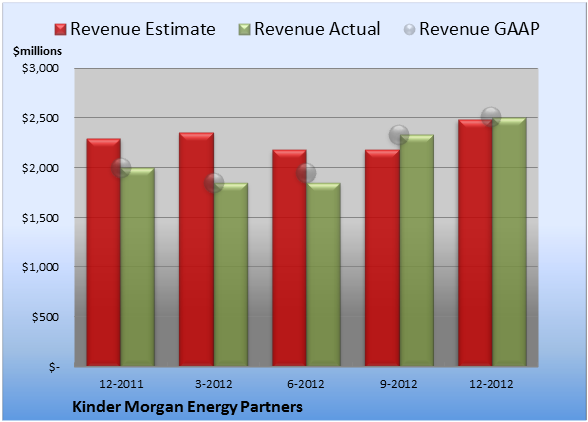The width and height of the screenshot is (588, 422).
Task: Select the red estimate bar for 9-2012
Action: tap(382, 258)
